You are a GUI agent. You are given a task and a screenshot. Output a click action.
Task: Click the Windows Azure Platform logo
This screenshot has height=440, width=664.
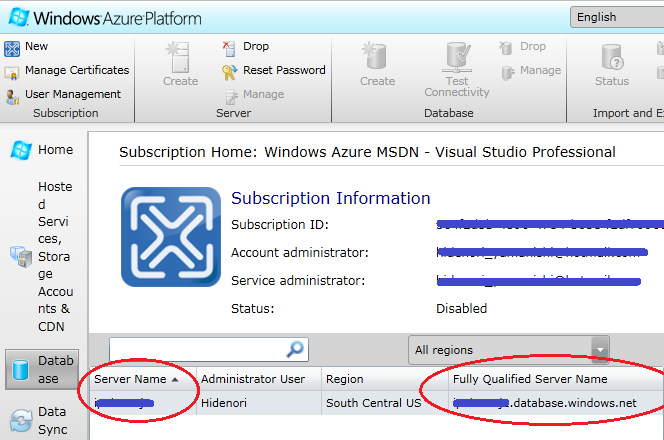(105, 18)
